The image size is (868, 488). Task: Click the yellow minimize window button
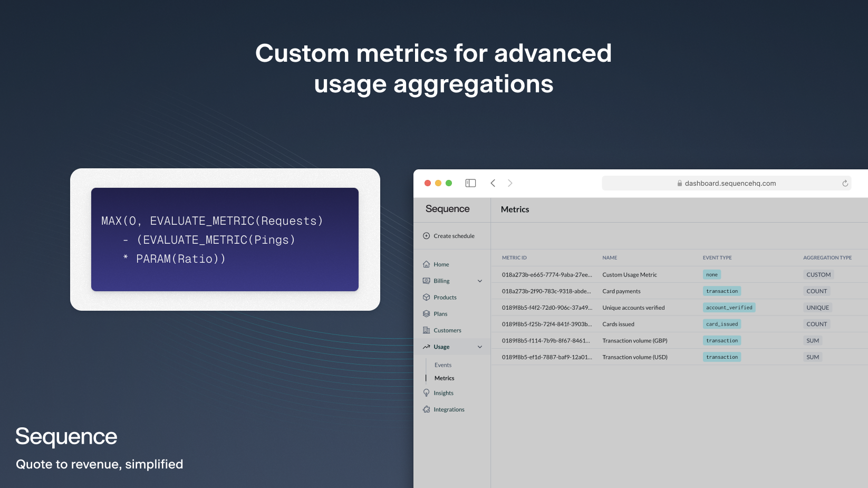coord(438,183)
